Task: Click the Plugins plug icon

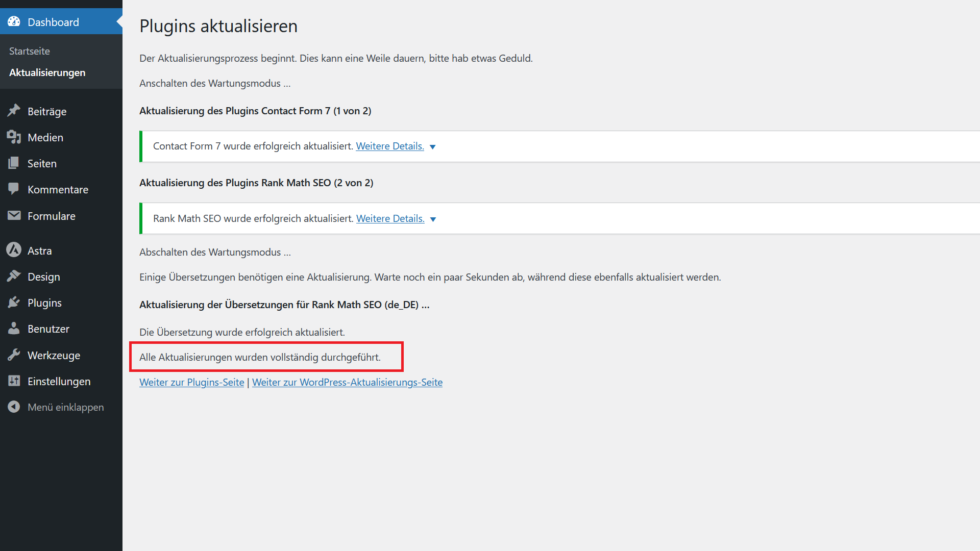Action: 14,303
